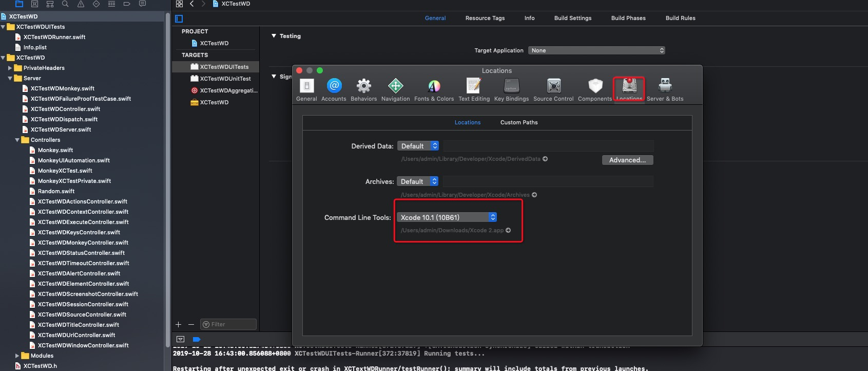Expand the PrivateHeaders folder

point(10,68)
